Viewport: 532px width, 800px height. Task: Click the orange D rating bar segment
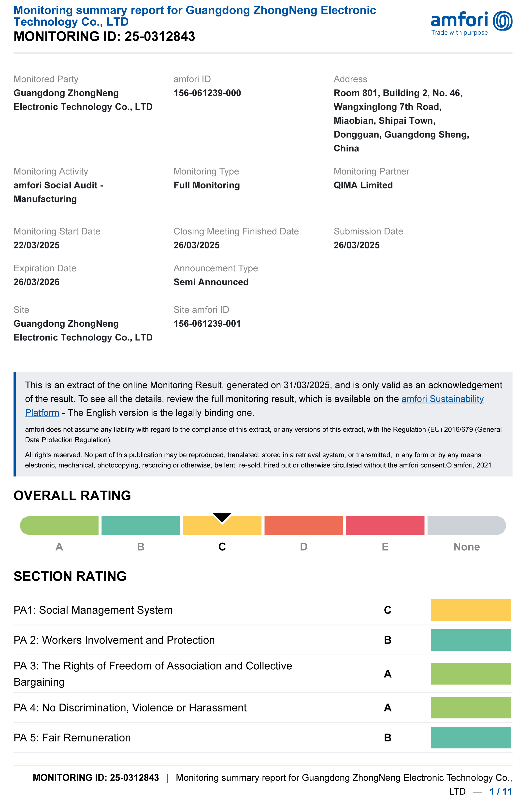303,525
